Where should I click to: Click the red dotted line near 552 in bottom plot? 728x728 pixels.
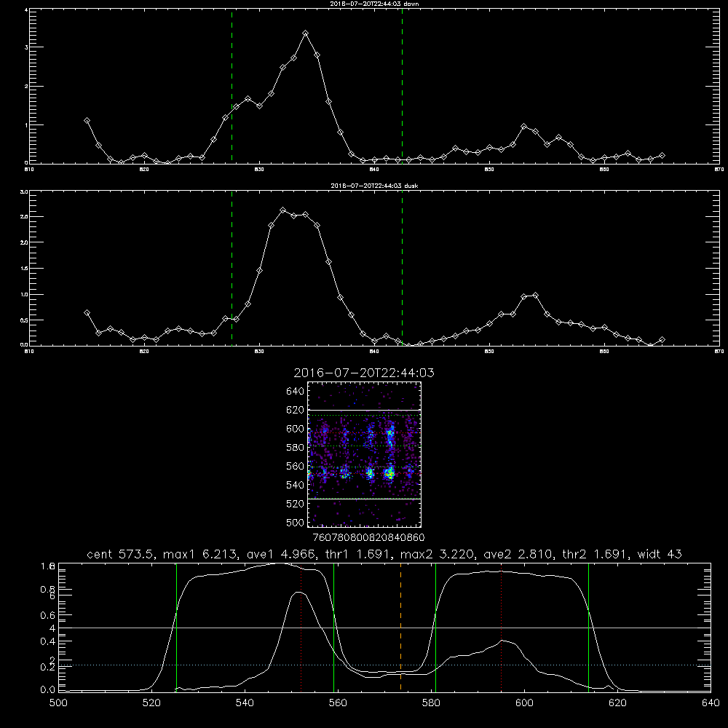pyautogui.click(x=301, y=627)
